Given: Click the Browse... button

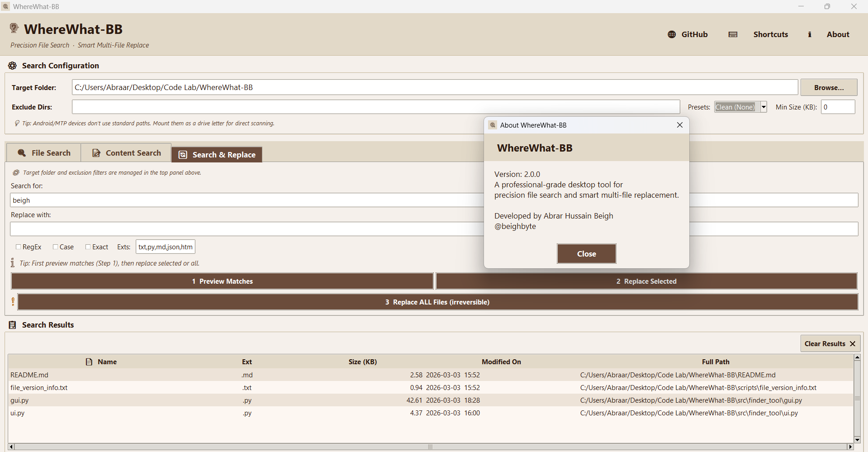Looking at the screenshot, I should click(828, 88).
